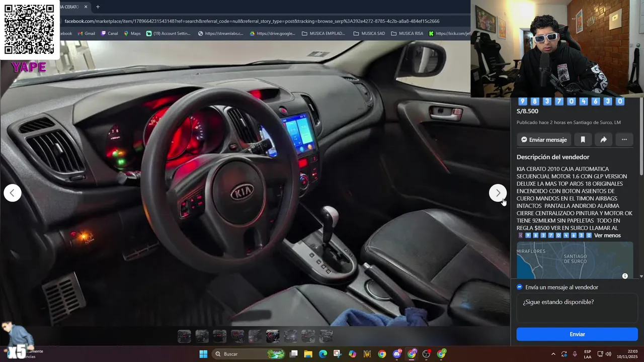The width and height of the screenshot is (644, 362).
Task: Switch the ESP LAA input language
Action: (x=588, y=354)
